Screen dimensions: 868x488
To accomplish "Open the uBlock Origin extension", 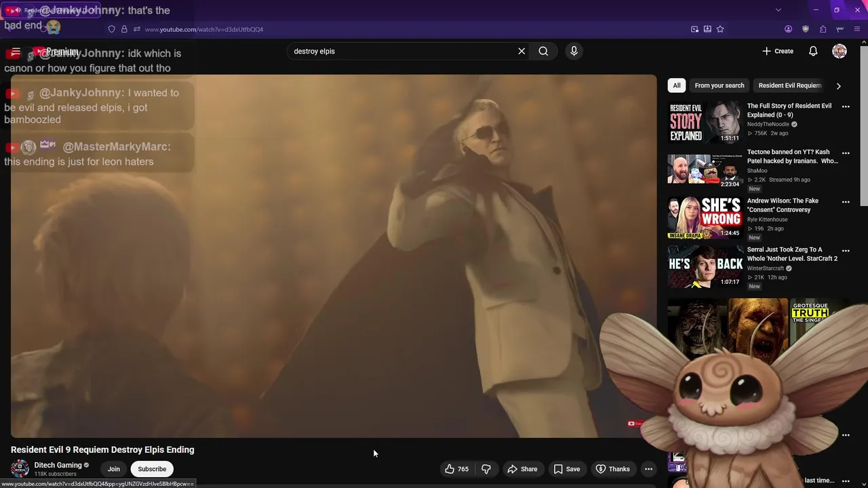I will (x=806, y=29).
